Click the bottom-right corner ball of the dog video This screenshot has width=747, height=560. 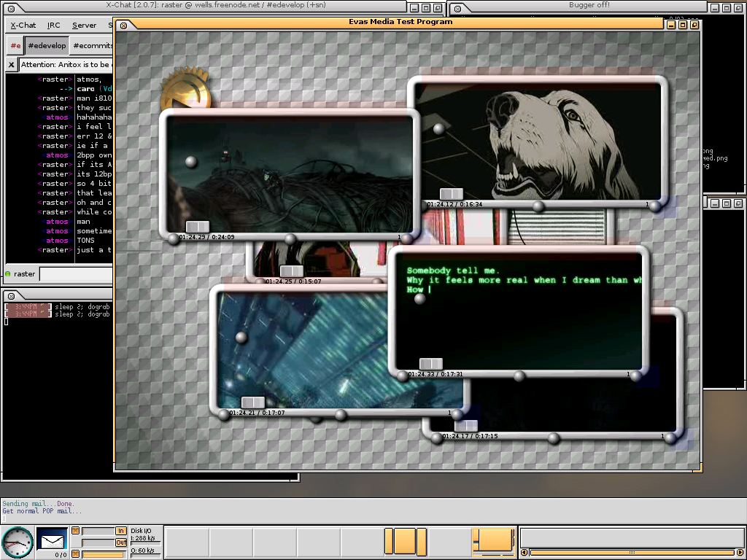click(x=655, y=206)
